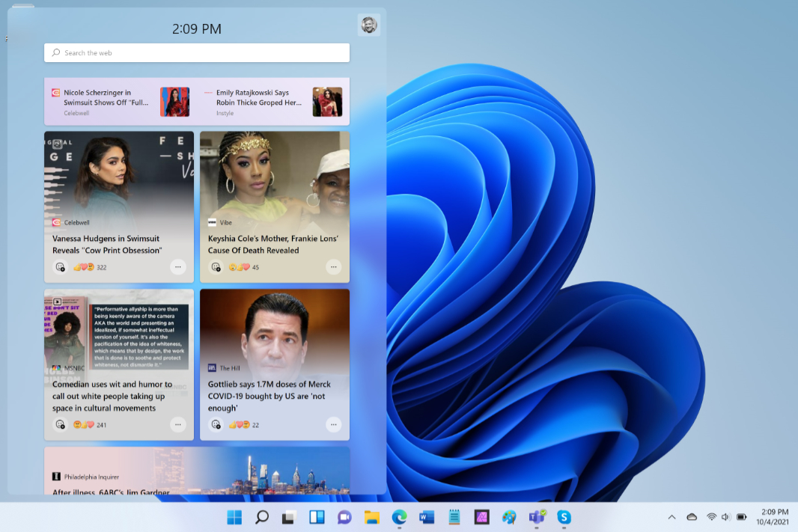This screenshot has width=798, height=532.
Task: Open the taskbar Search magnifier
Action: pyautogui.click(x=262, y=517)
